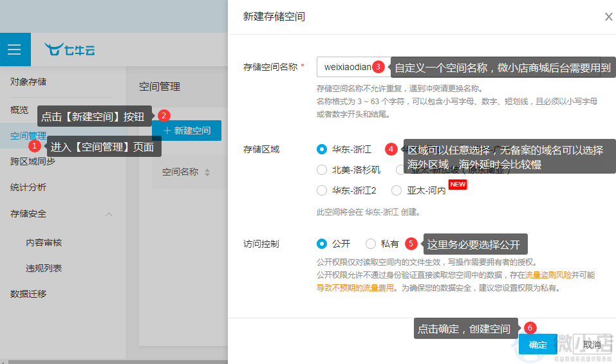Close the 新建存储空间 dialog

[x=608, y=17]
